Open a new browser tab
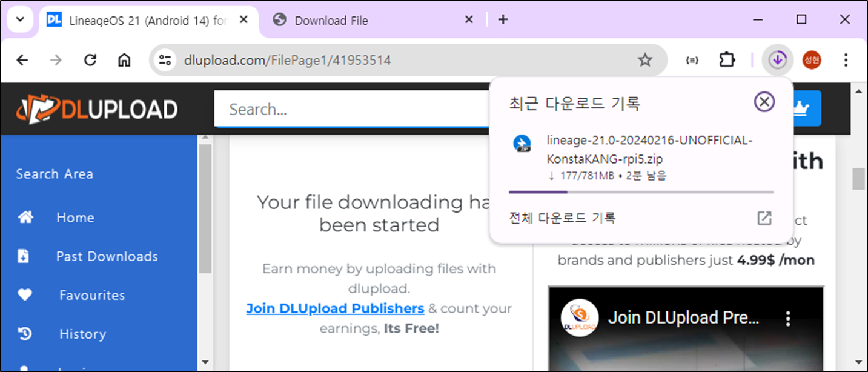 (x=503, y=19)
